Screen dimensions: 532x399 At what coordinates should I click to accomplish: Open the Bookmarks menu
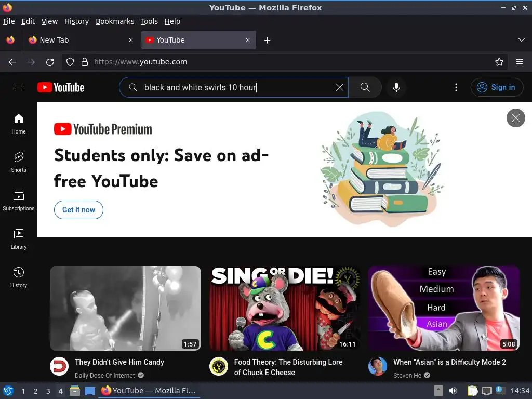(115, 21)
